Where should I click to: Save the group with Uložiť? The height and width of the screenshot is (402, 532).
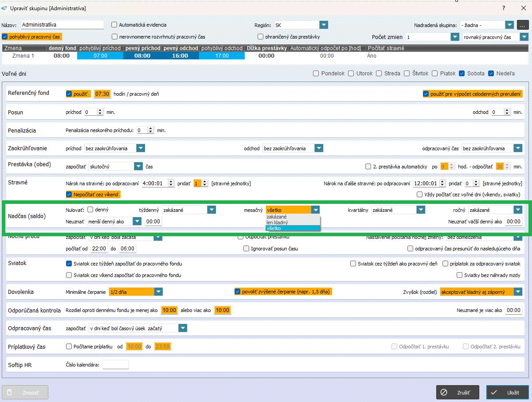[x=507, y=392]
